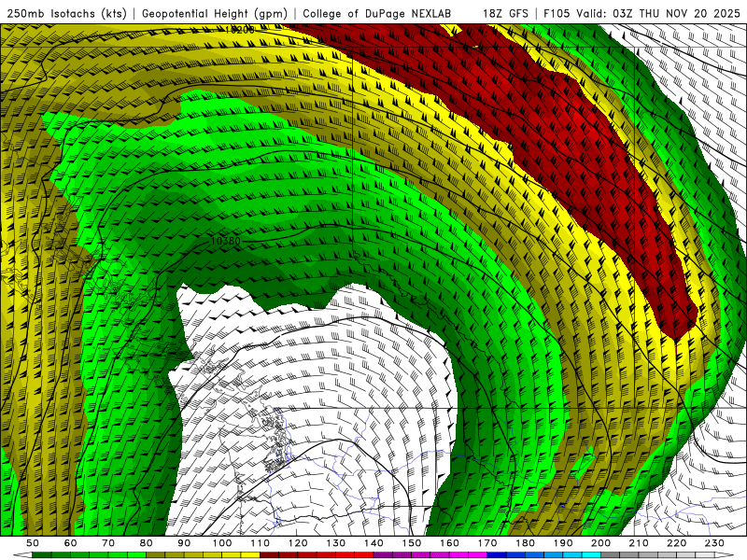Select the dark red swatch below 120
This screenshot has width=747, height=560.
click(x=307, y=555)
